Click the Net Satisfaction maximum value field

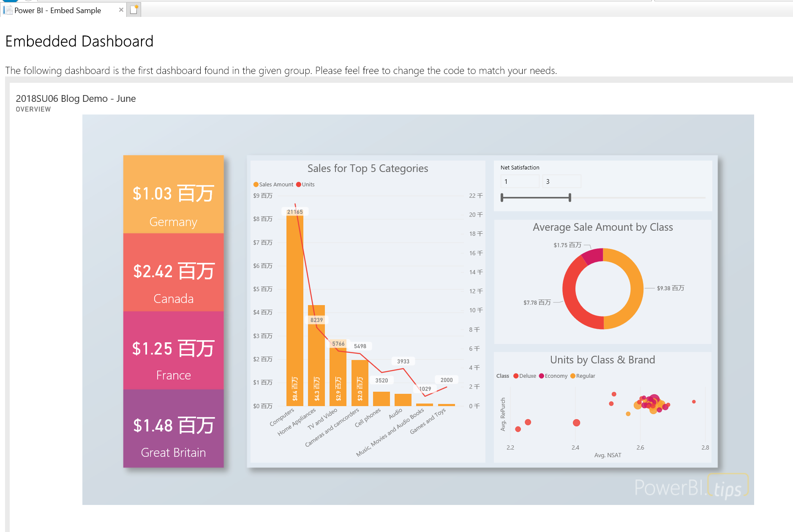point(561,182)
